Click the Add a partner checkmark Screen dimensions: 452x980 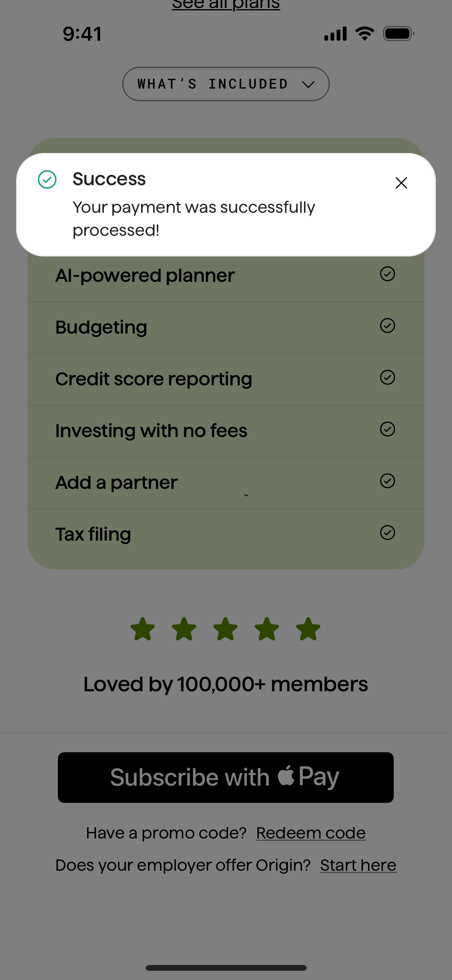[x=387, y=481]
